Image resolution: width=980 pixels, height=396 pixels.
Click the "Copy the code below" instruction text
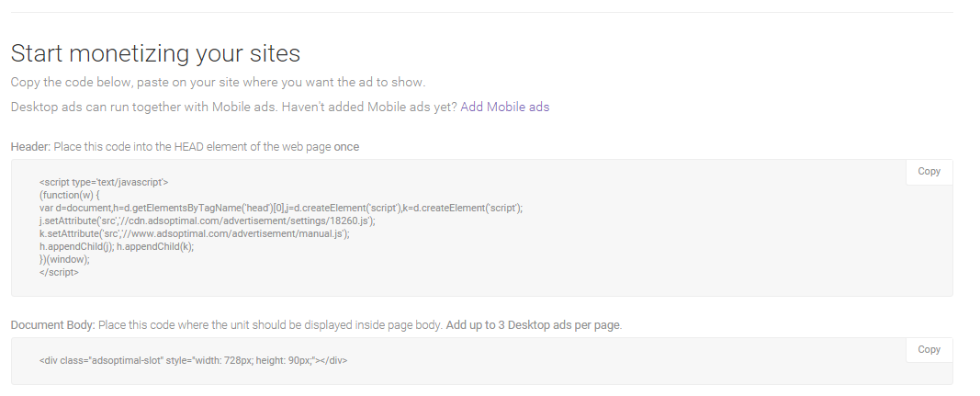[218, 83]
